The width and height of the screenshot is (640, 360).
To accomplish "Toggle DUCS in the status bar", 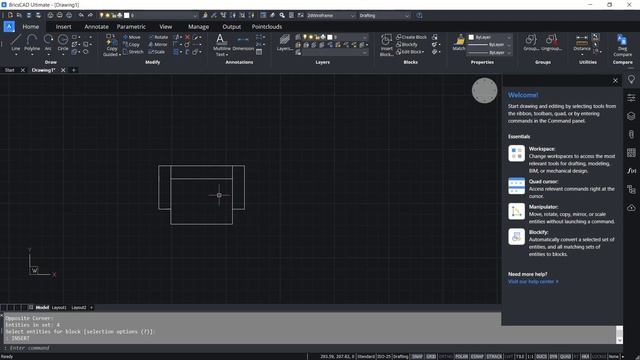I will 541,357.
